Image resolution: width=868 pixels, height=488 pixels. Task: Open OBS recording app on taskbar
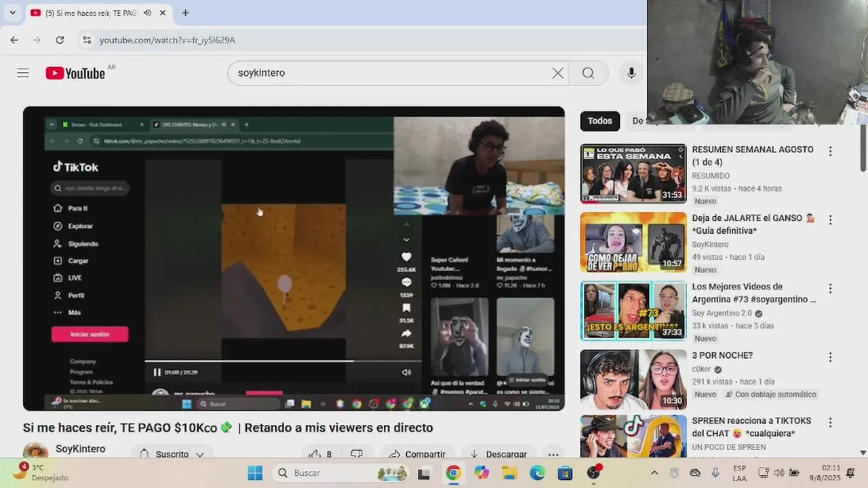coord(594,473)
